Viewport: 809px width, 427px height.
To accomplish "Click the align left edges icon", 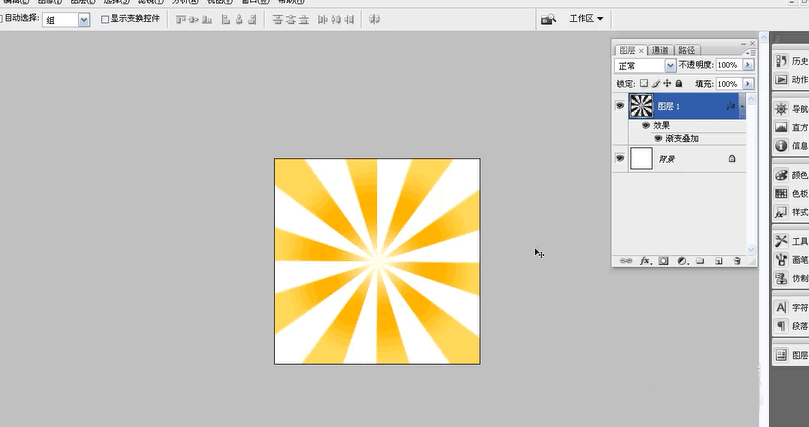I will pos(225,20).
